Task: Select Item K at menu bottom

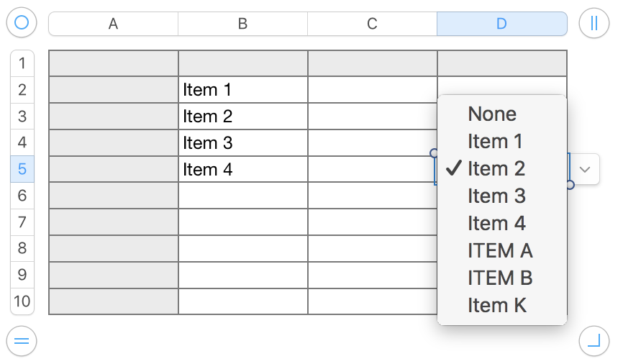Action: [x=497, y=305]
